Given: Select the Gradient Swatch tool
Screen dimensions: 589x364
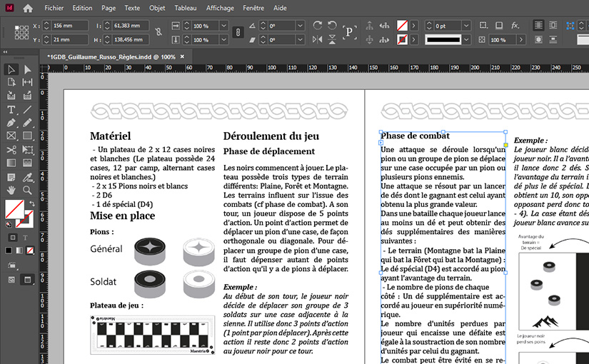Looking at the screenshot, I should pyautogui.click(x=11, y=163).
